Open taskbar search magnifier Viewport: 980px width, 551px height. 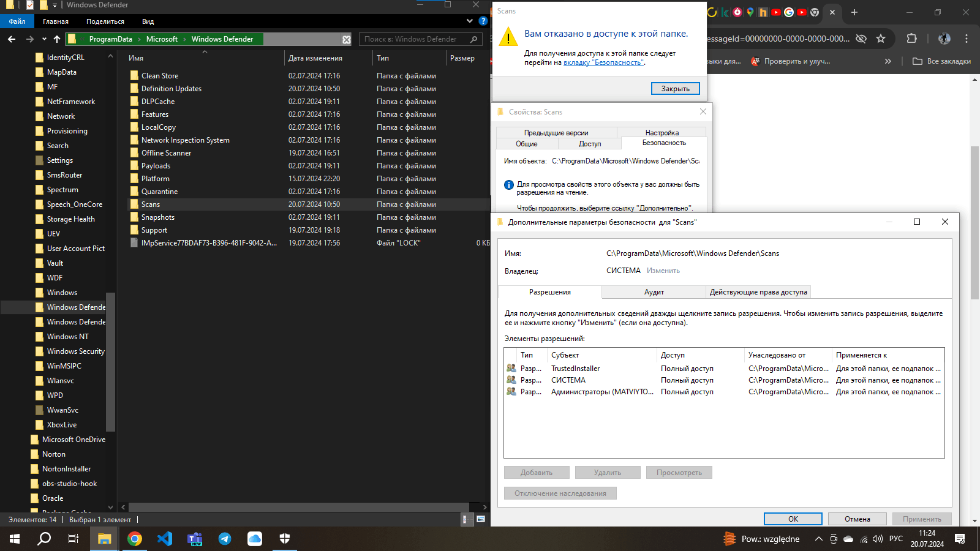[45, 539]
